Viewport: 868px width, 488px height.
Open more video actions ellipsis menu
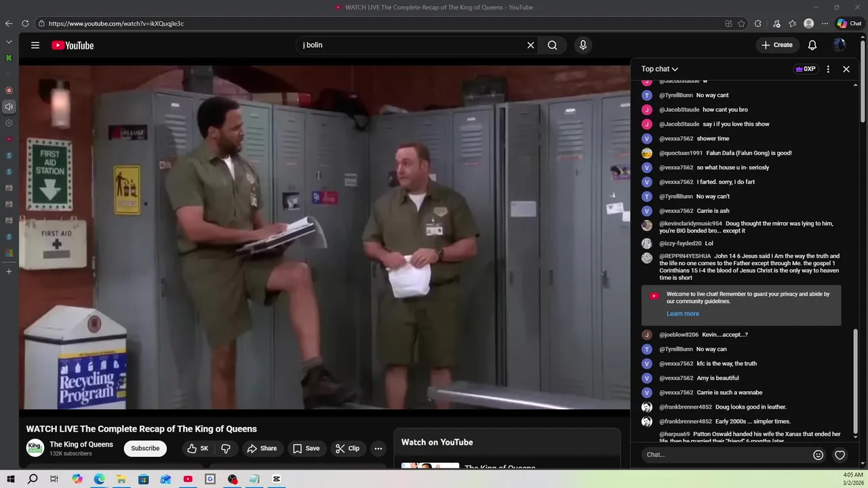tap(378, 449)
